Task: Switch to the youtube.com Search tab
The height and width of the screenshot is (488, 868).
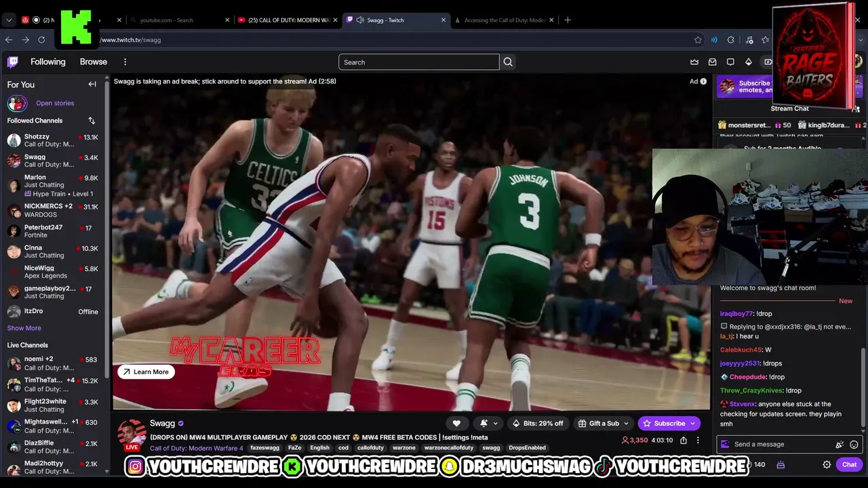Action: click(x=180, y=20)
